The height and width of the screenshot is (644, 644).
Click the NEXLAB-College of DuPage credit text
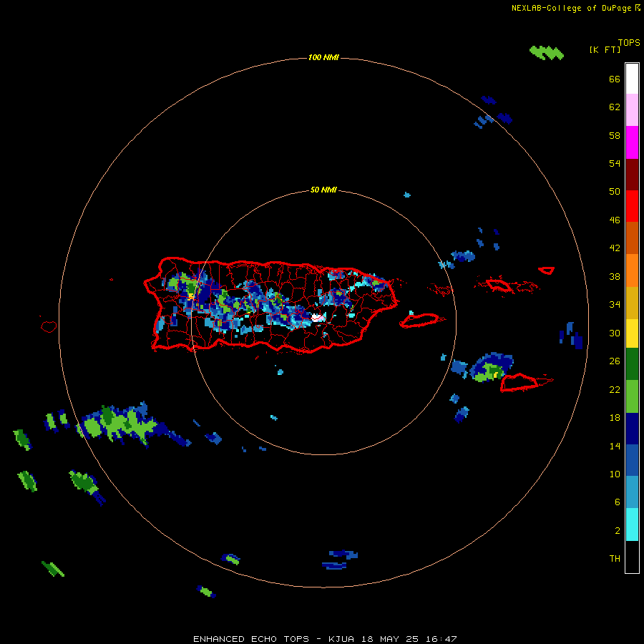[x=575, y=8]
